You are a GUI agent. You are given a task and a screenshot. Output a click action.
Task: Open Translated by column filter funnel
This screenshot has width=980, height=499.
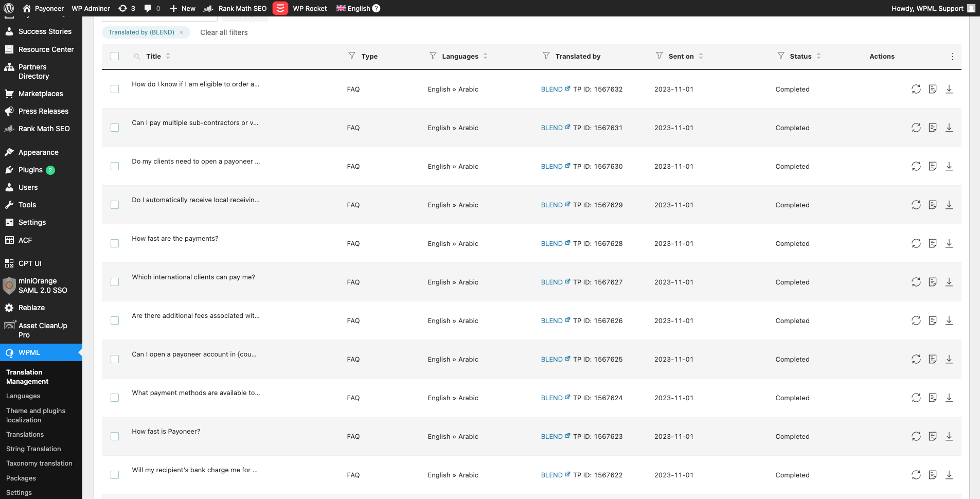[x=546, y=56]
